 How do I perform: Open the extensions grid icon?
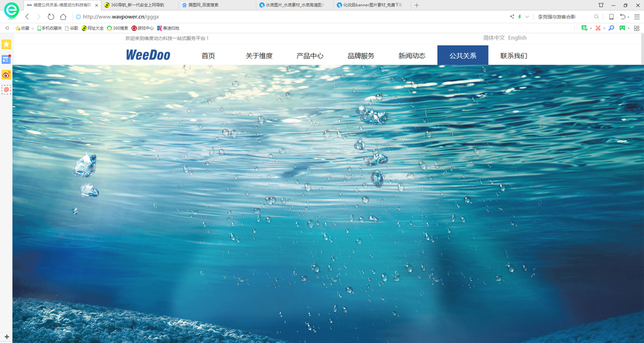coord(637,28)
